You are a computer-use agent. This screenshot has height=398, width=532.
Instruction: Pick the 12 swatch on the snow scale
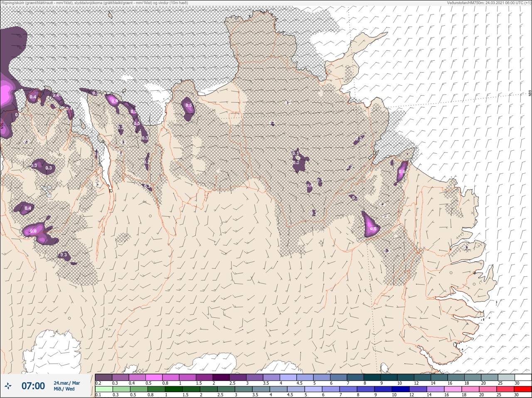pyautogui.click(x=423, y=377)
